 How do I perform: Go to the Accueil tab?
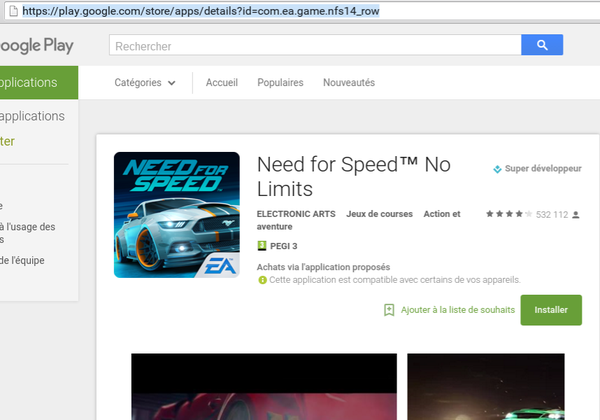(x=222, y=83)
